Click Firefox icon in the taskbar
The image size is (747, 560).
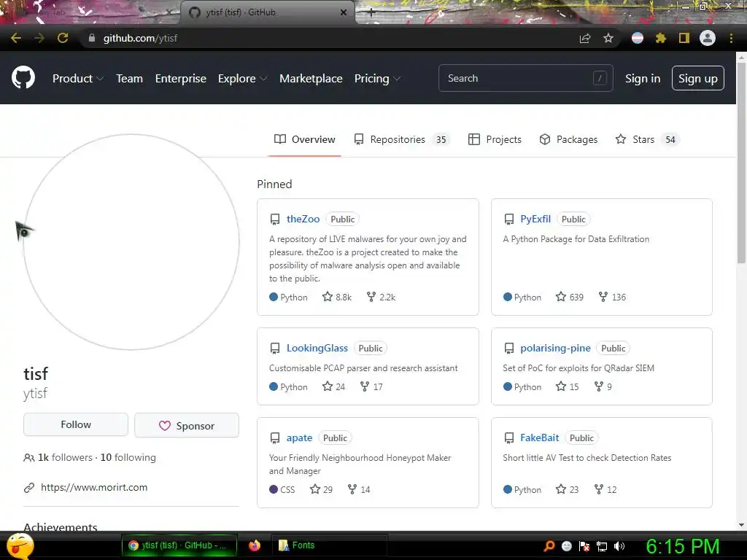255,545
